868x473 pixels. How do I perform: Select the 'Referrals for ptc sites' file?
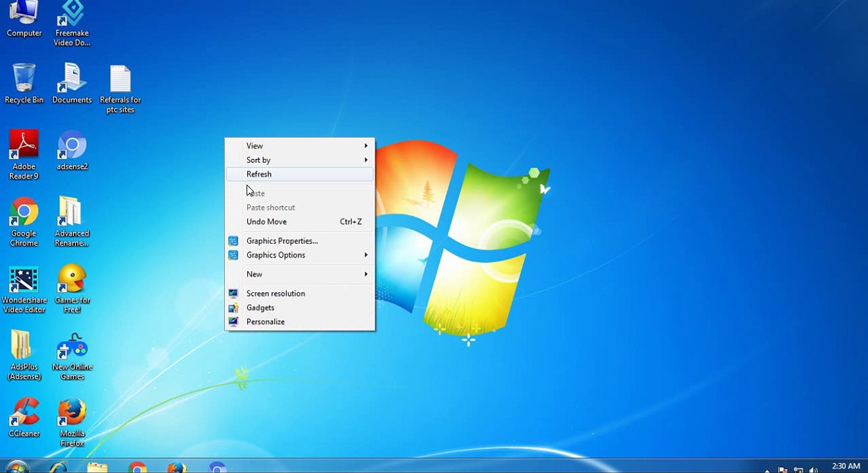pyautogui.click(x=120, y=89)
